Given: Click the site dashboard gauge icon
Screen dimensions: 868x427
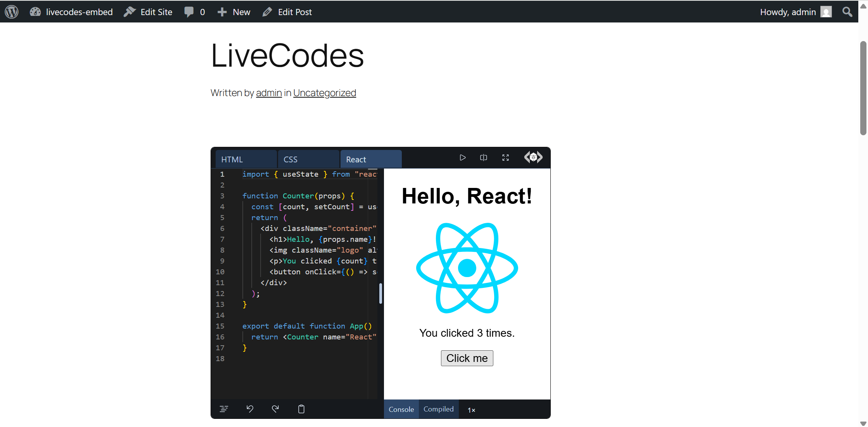Looking at the screenshot, I should (35, 12).
